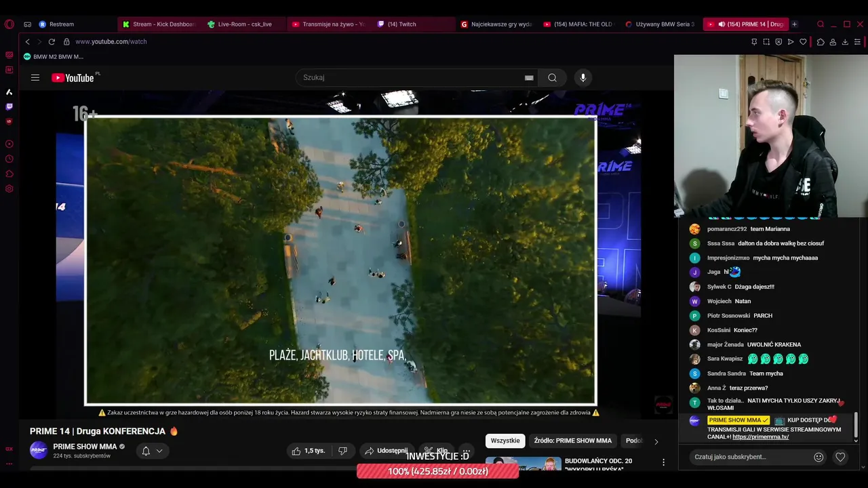Open Easy Setup sliders icon
The image size is (868, 488).
(x=857, y=41)
